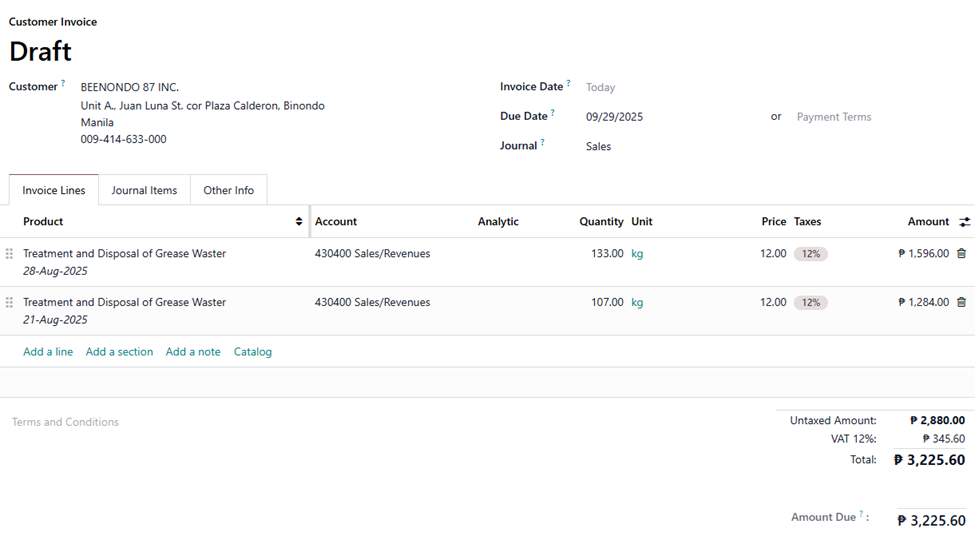Open the Journal Sales selection
Screen dimensions: 975x544
click(598, 146)
